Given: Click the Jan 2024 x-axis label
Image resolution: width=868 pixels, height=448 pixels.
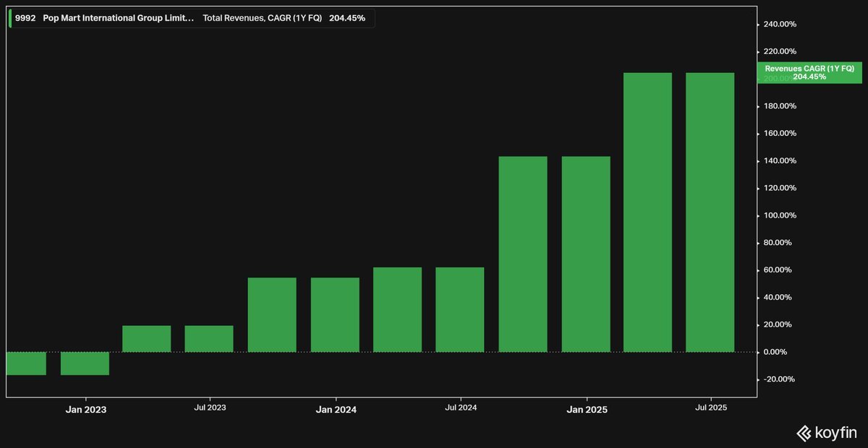Looking at the screenshot, I should tap(336, 409).
